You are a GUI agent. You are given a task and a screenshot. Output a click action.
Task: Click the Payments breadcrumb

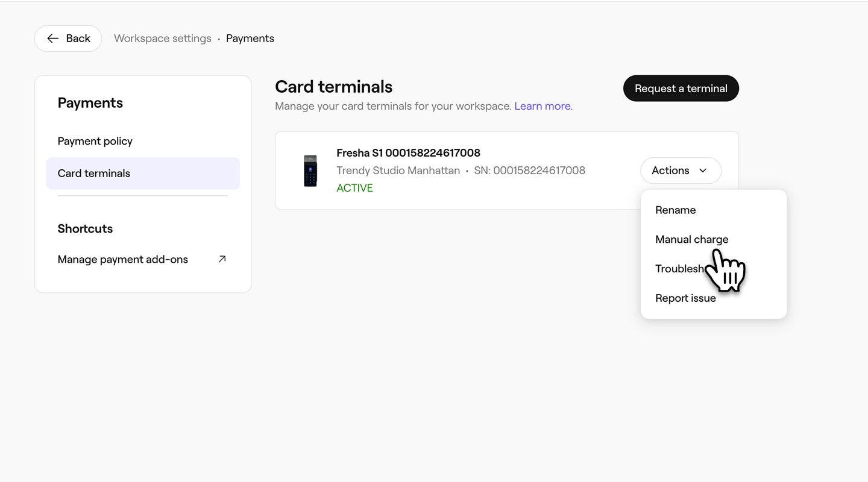250,39
